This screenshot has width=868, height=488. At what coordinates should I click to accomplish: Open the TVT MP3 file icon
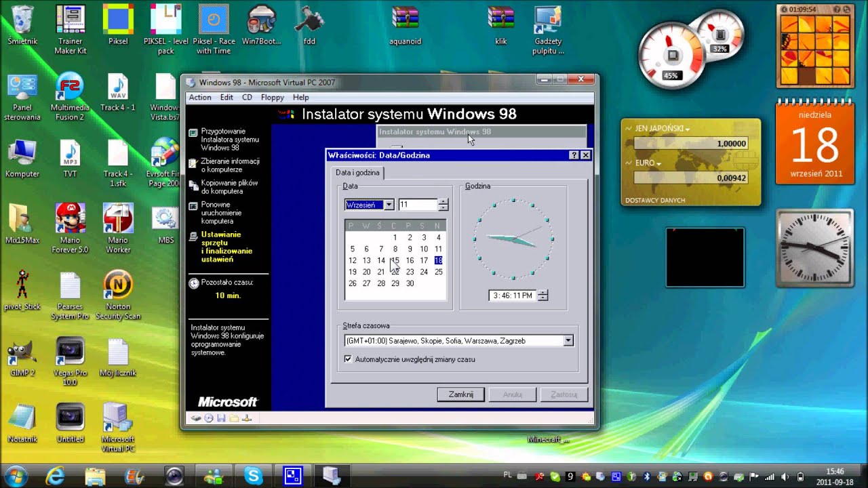pyautogui.click(x=71, y=158)
